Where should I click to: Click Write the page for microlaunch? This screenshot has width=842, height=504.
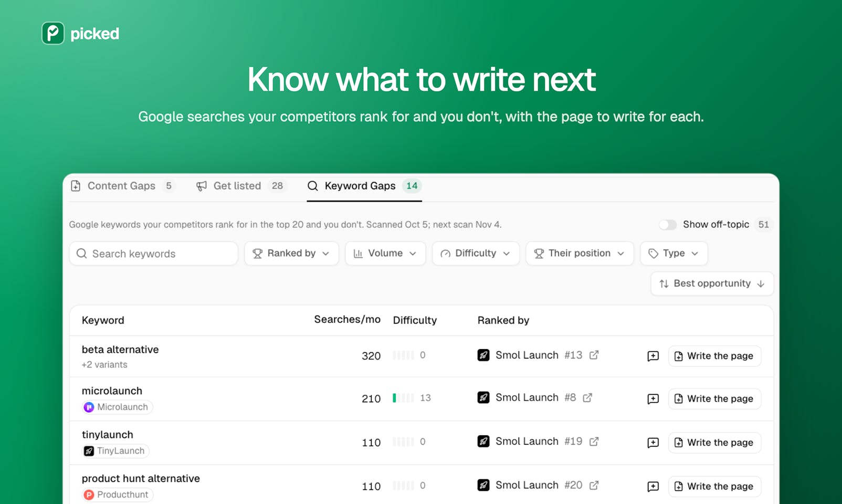click(714, 399)
